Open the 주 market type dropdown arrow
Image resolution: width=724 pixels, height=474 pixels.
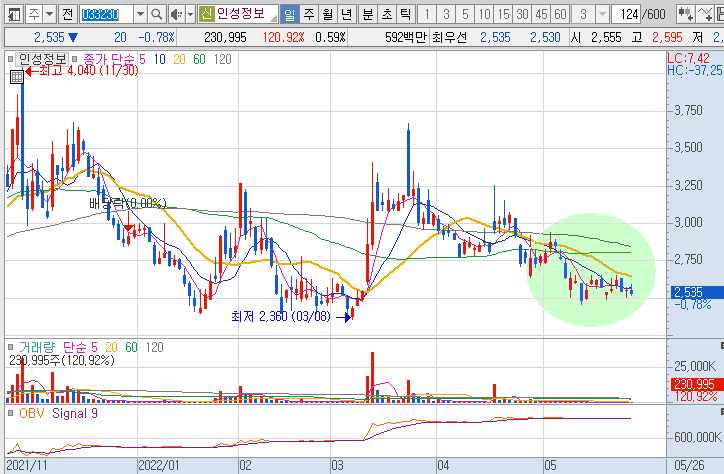tap(49, 14)
